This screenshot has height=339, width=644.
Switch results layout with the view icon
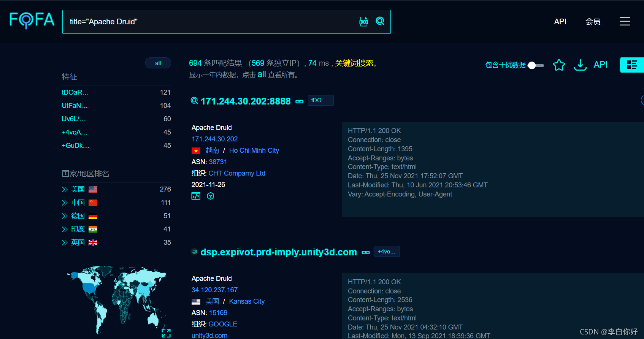coord(632,65)
